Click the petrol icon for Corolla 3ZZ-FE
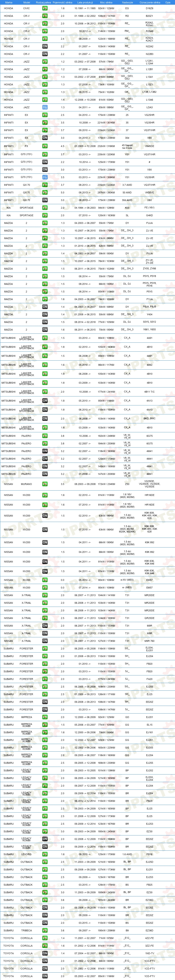This screenshot has height=980, width=175. [45, 946]
